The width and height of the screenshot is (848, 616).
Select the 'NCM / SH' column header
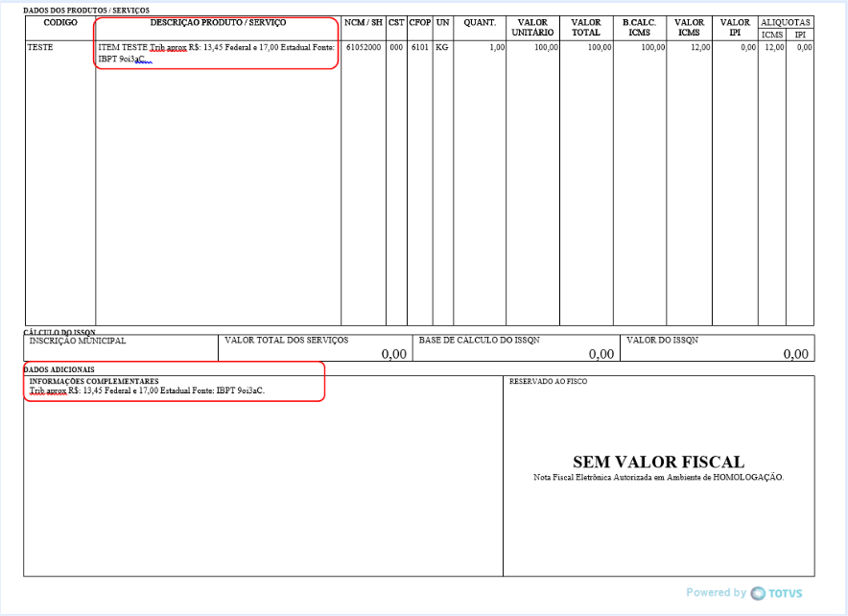364,23
